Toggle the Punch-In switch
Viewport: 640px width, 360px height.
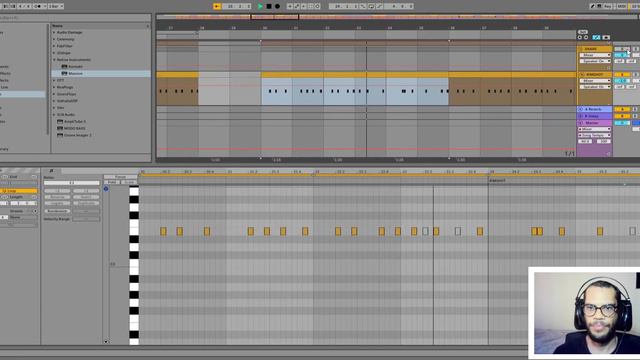(363, 6)
